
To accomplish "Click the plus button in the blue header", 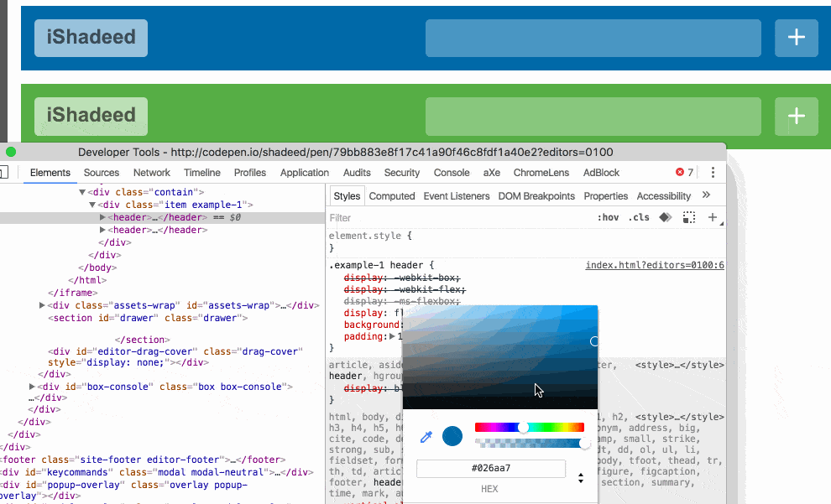I will click(x=796, y=38).
